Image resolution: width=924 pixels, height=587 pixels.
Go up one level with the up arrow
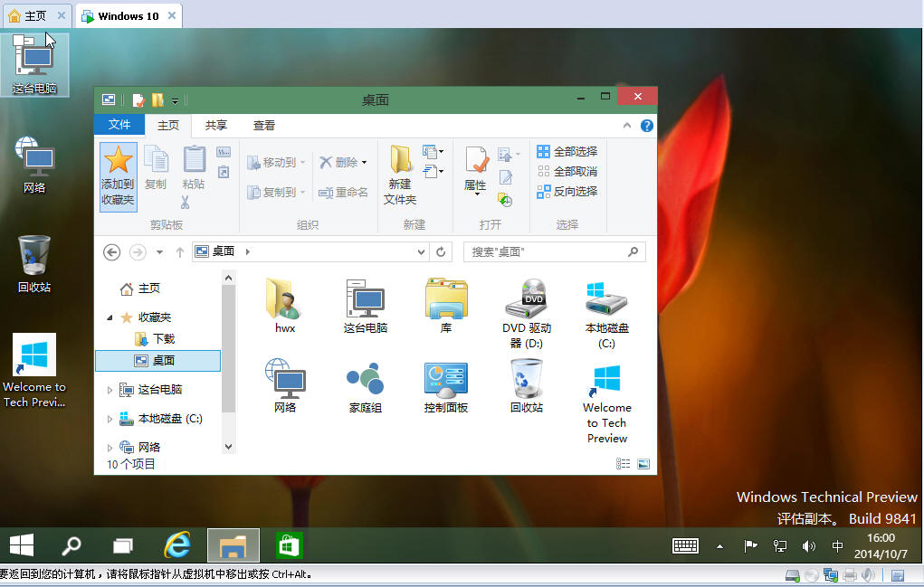(180, 252)
